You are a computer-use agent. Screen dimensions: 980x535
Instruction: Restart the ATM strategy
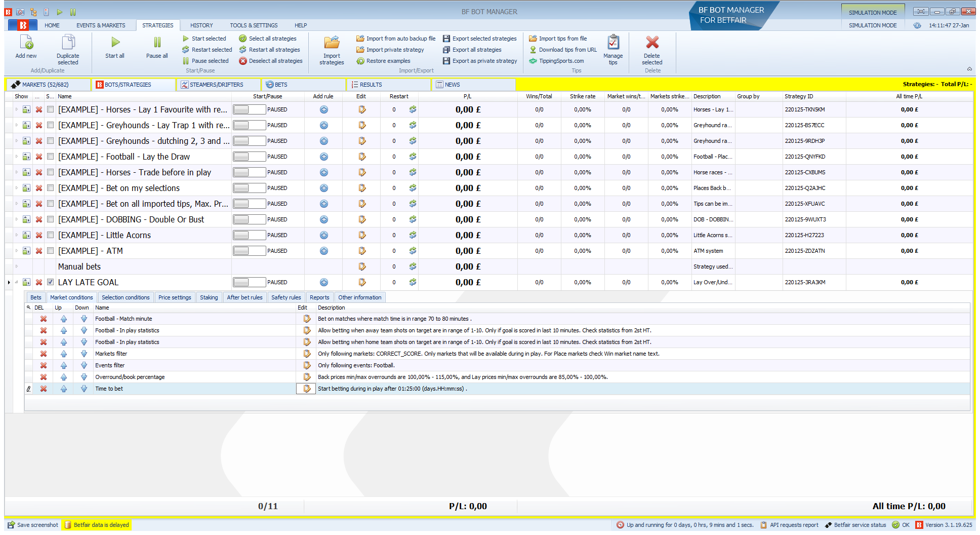413,251
